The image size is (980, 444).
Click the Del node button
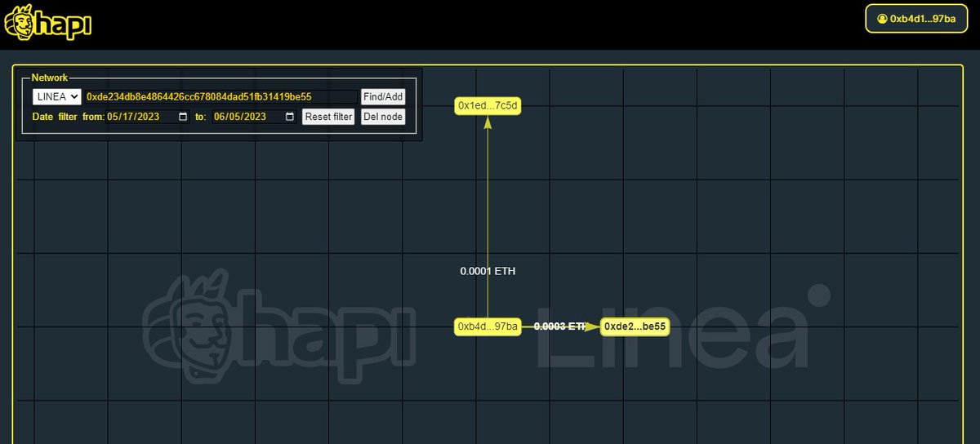pyautogui.click(x=382, y=117)
